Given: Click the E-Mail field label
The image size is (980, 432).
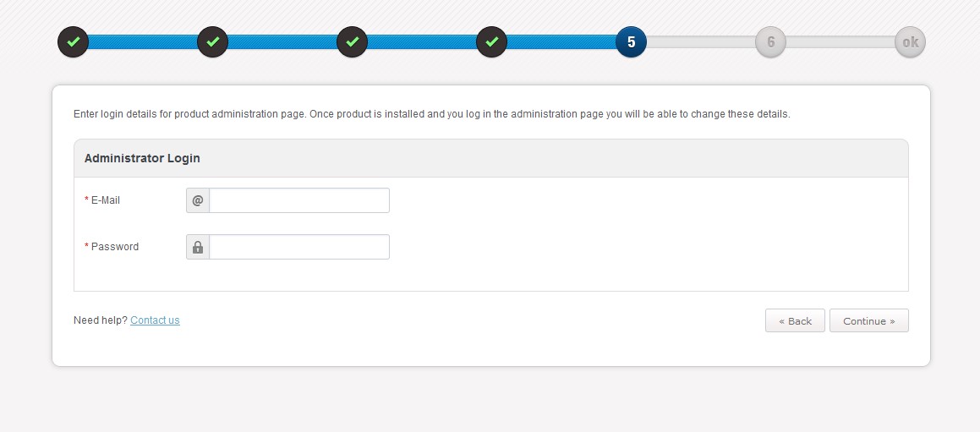Looking at the screenshot, I should pos(106,200).
